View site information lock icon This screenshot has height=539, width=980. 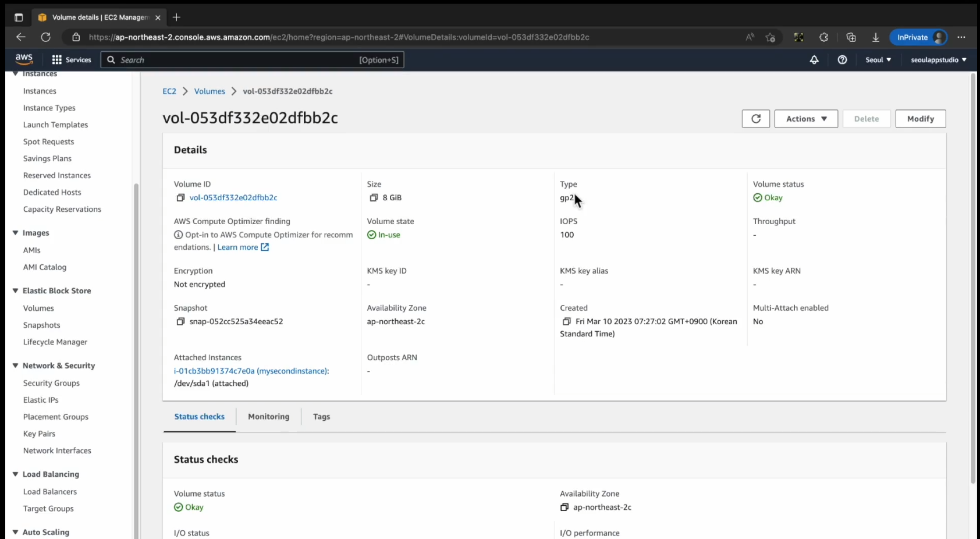[76, 37]
